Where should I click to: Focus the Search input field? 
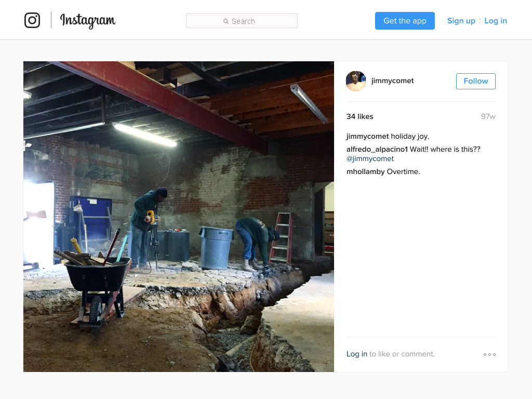(242, 21)
